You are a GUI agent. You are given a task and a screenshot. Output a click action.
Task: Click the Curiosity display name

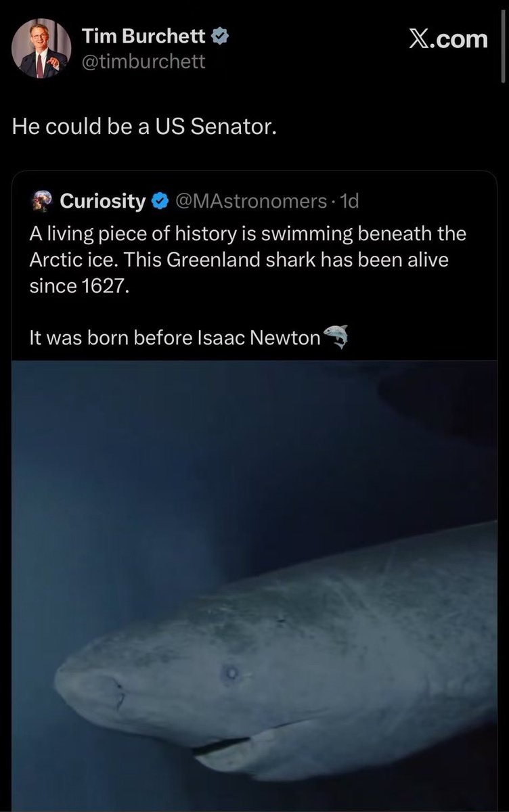(105, 200)
